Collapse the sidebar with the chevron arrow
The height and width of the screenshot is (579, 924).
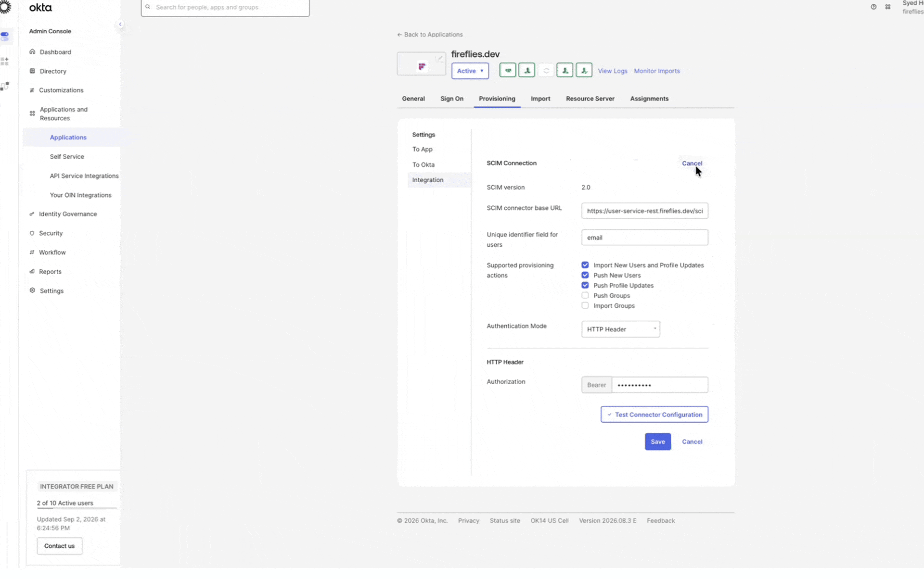[x=120, y=24]
